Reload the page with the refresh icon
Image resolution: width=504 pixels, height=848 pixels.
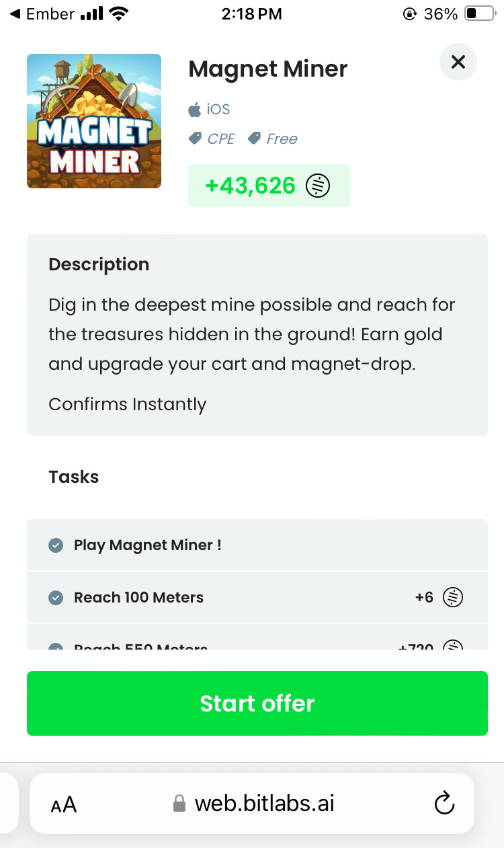point(444,804)
